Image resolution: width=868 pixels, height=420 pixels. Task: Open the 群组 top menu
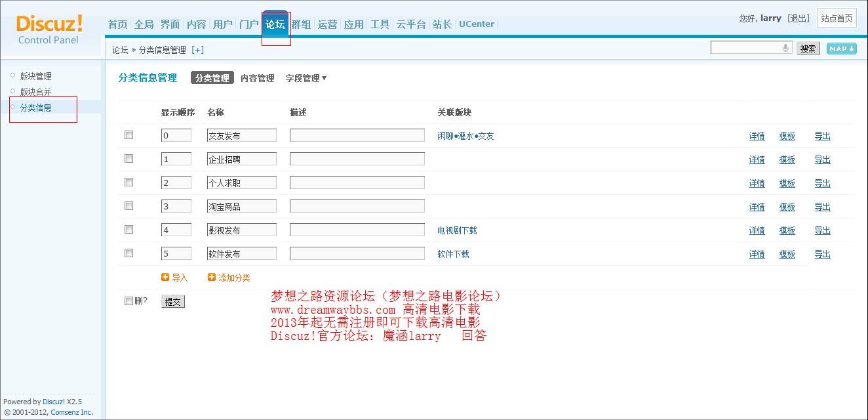(302, 24)
